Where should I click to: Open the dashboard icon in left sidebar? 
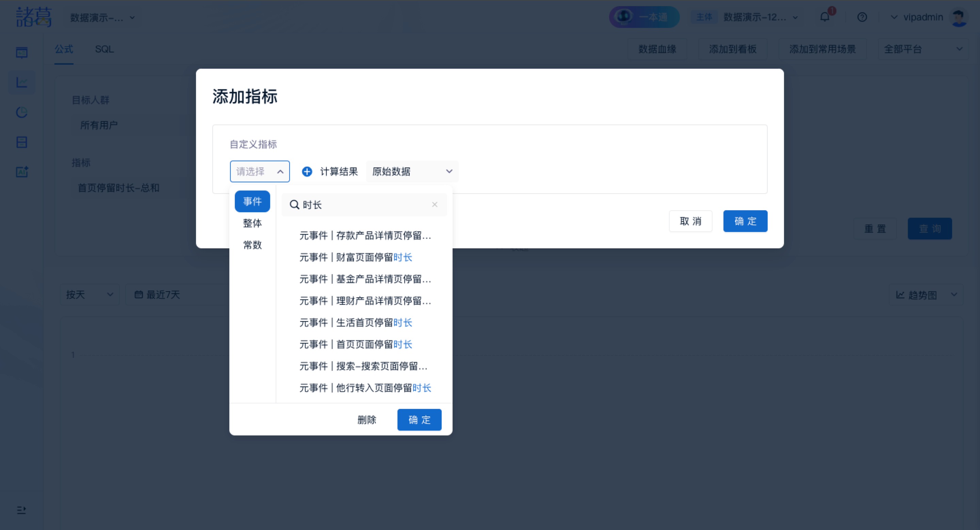pos(22,52)
